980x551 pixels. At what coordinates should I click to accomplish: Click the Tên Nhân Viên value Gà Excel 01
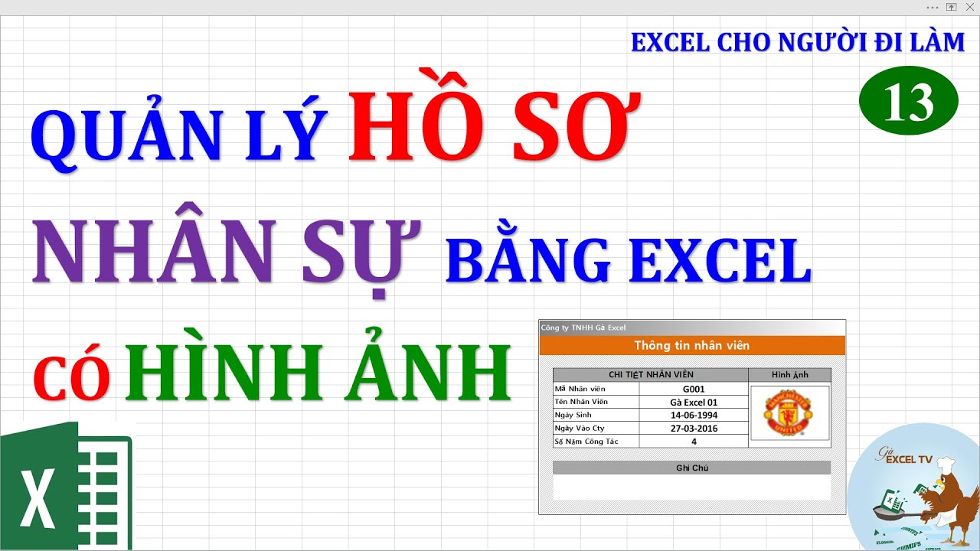694,401
